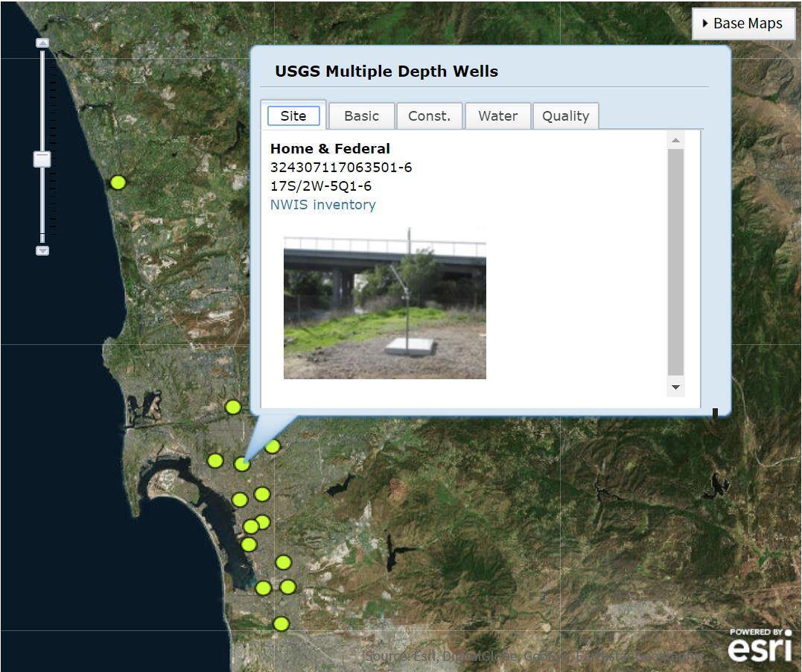Image resolution: width=802 pixels, height=672 pixels.
Task: Click the scroll-up arrow in the popup
Action: [675, 139]
